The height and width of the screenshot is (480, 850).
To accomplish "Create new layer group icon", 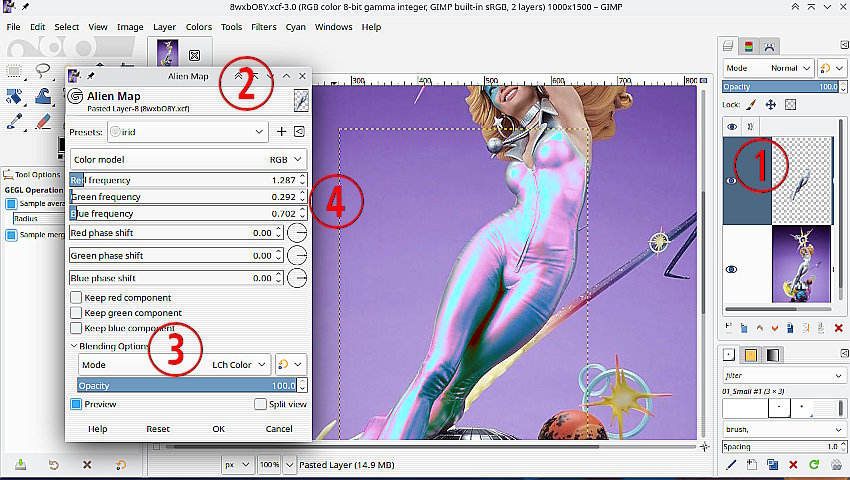I will (x=744, y=328).
